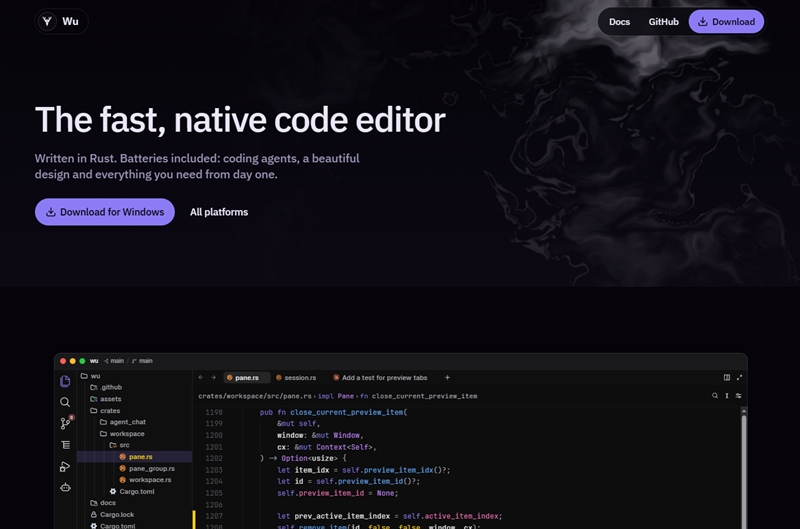Image resolution: width=800 pixels, height=529 pixels.
Task: Click the Wu logo icon in header
Action: click(47, 21)
